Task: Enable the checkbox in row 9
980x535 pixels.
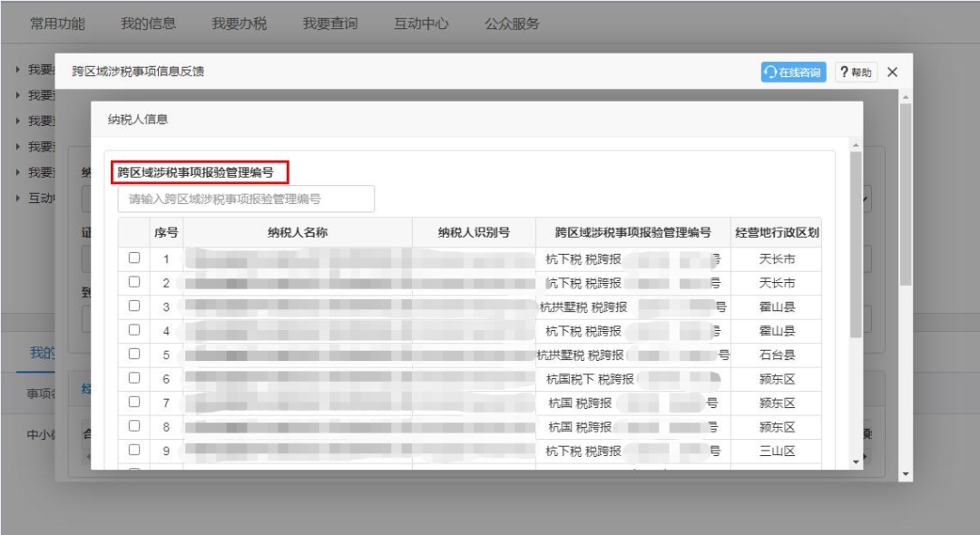Action: [134, 450]
